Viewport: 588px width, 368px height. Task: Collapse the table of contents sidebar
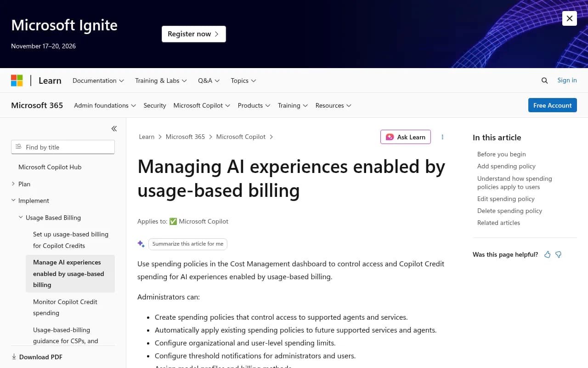coord(114,129)
